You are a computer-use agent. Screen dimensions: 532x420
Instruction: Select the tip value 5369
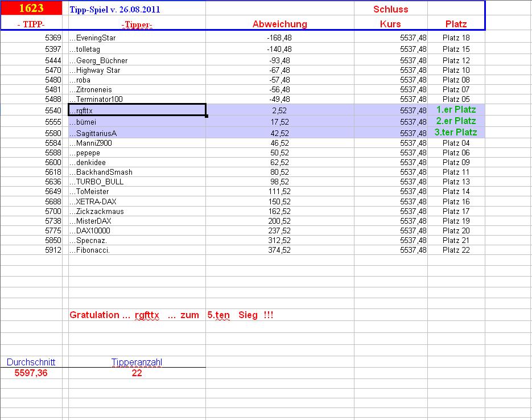pos(31,38)
